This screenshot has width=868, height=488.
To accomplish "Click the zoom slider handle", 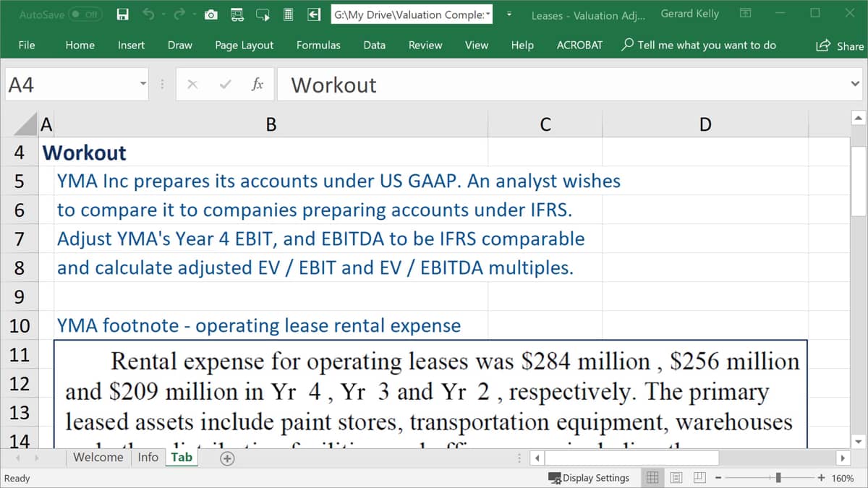I will [778, 478].
